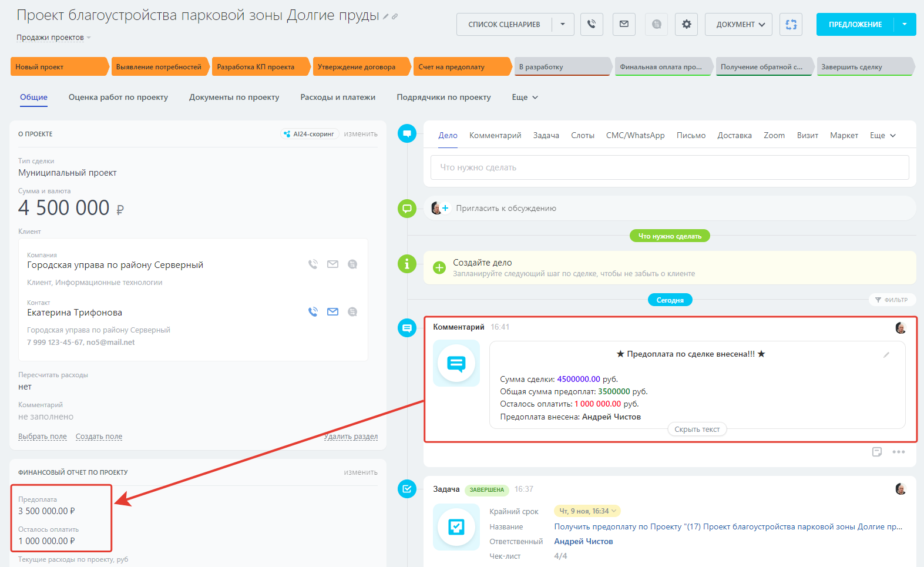Click the robot scan icon beside ДОКУМЕНТ
Image resolution: width=924 pixels, height=567 pixels.
791,24
